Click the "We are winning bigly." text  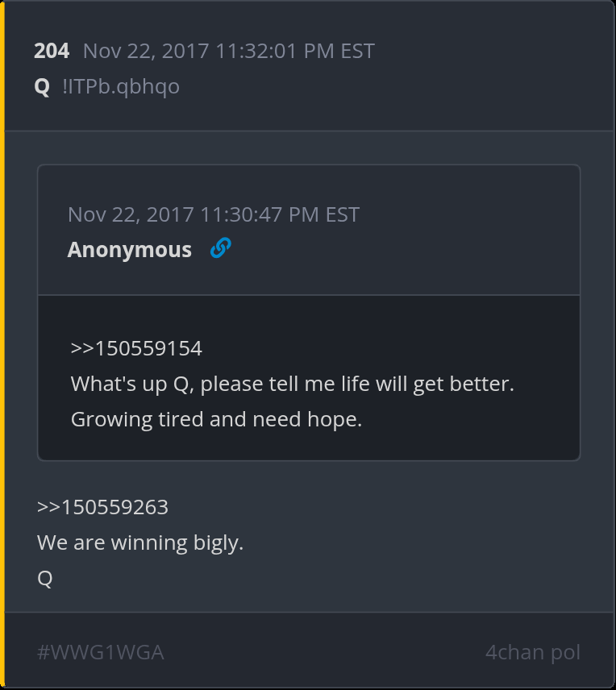(x=140, y=542)
